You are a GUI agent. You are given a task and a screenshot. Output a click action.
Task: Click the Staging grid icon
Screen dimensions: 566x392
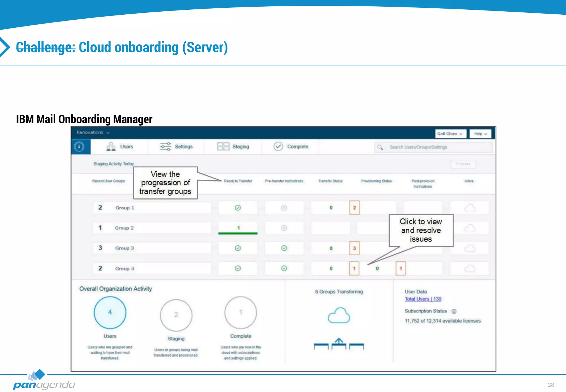point(223,147)
